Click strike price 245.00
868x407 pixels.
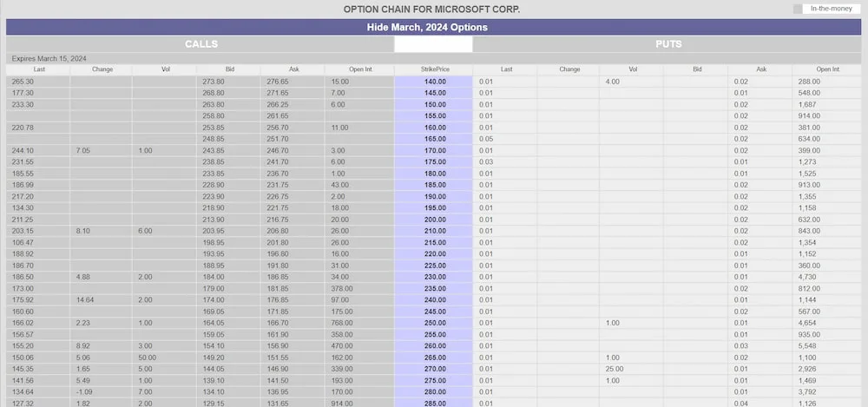coord(435,312)
